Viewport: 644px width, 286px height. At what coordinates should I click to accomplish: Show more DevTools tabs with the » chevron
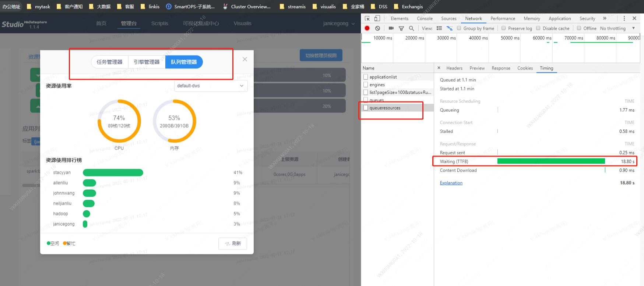point(605,18)
